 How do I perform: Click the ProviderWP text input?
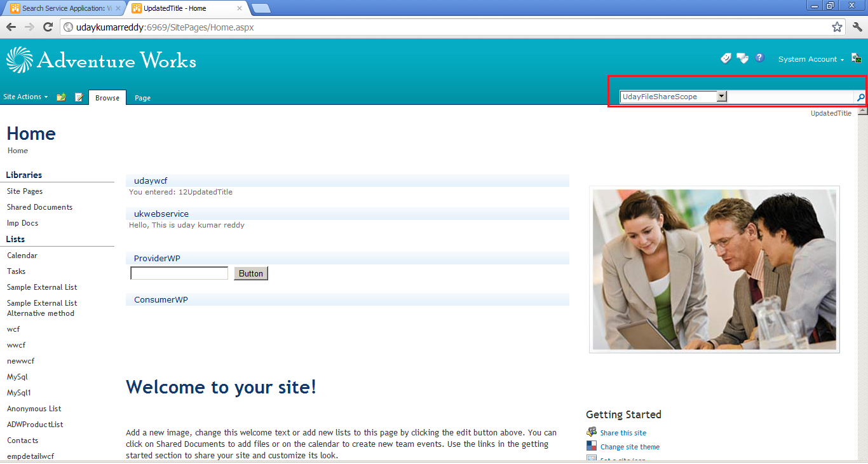tap(179, 273)
